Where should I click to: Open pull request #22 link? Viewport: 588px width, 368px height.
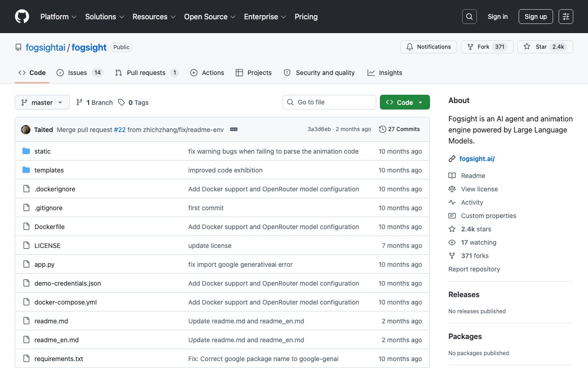pyautogui.click(x=120, y=130)
